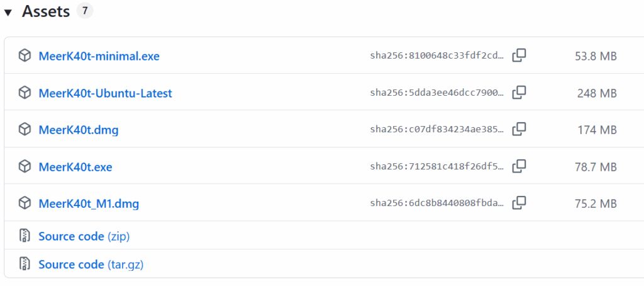
Task: Click package icon beside MeerK40t-Ubuntu-Latest
Action: [x=25, y=93]
